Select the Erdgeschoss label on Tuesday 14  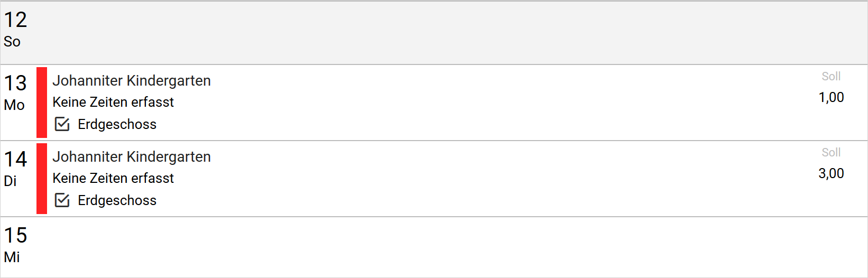pyautogui.click(x=117, y=200)
